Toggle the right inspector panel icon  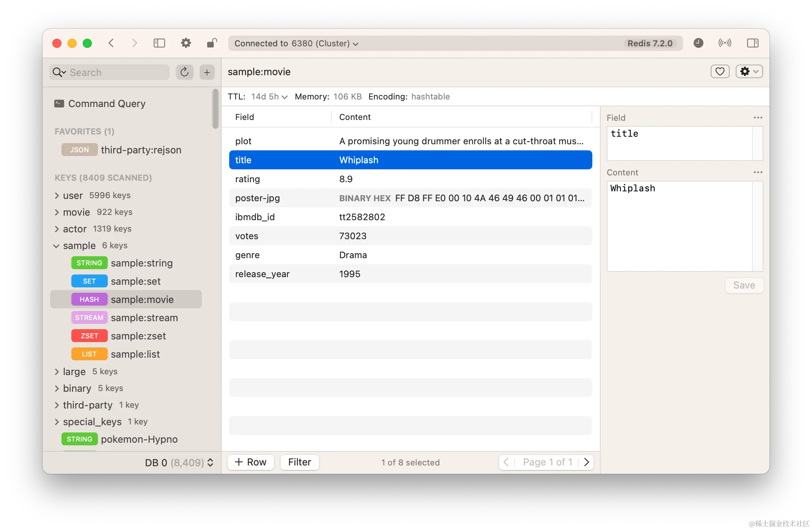pos(752,43)
